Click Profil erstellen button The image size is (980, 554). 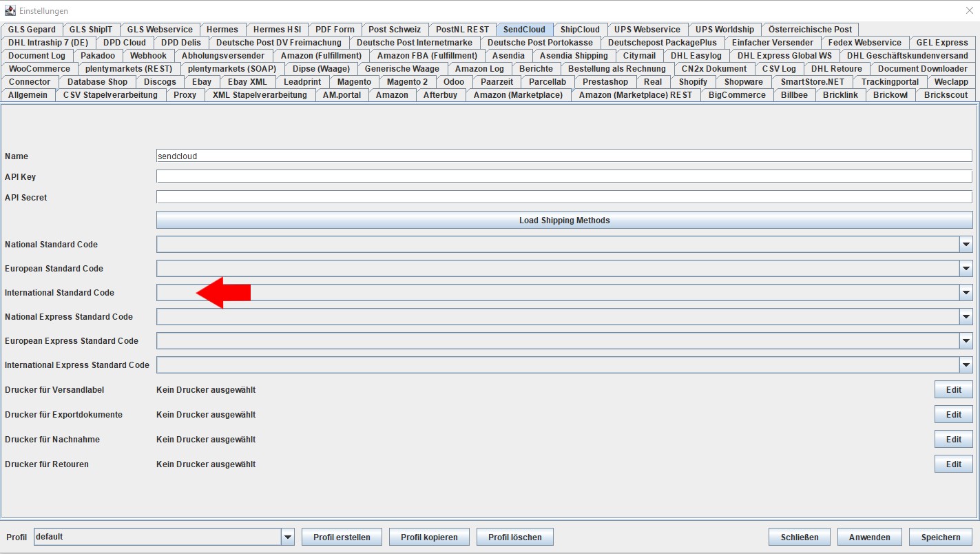(x=342, y=537)
